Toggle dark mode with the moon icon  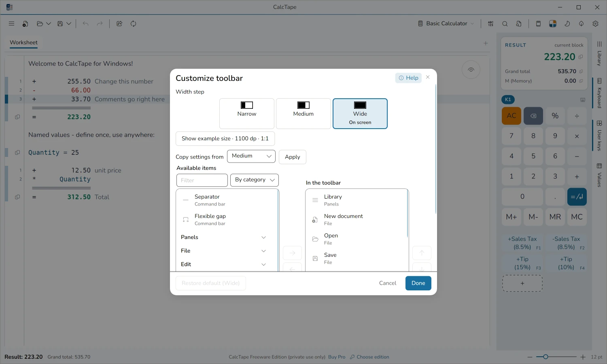pos(567,23)
